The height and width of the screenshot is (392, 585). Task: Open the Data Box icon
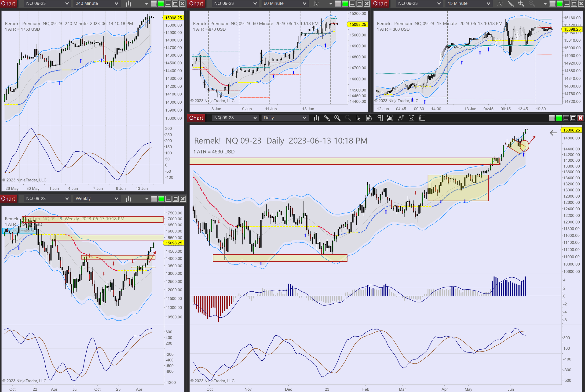[x=369, y=118]
